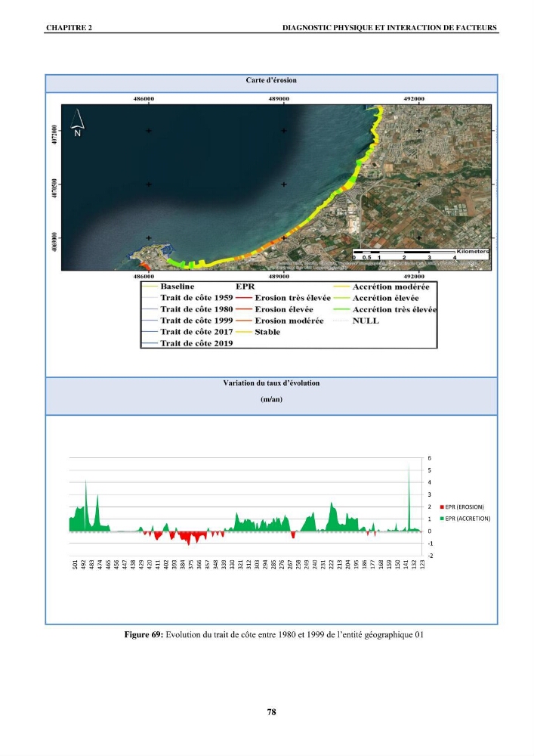Viewport: 534px width, 756px height.
Task: Click the 'Figure 69:' caption label
Action: pos(144,635)
